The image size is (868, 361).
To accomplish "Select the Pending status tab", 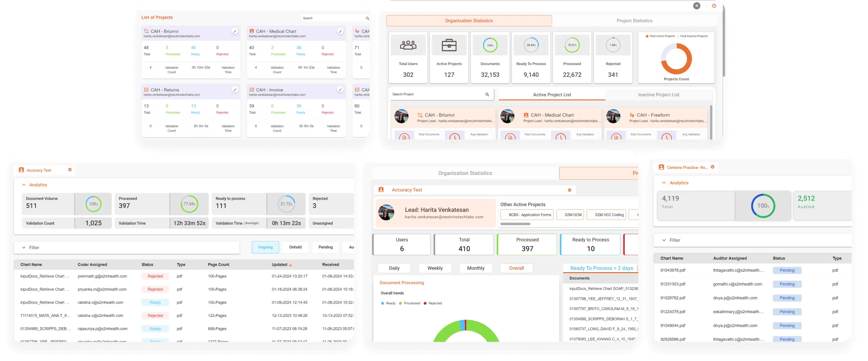I will tap(325, 247).
